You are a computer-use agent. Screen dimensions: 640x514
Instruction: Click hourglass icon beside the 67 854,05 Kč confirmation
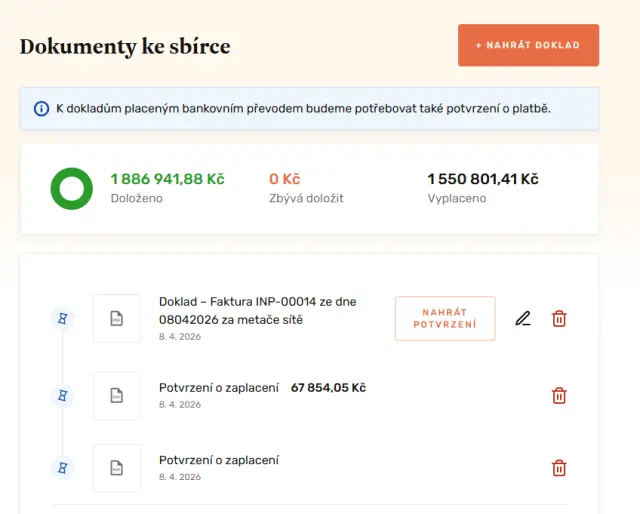(x=62, y=396)
